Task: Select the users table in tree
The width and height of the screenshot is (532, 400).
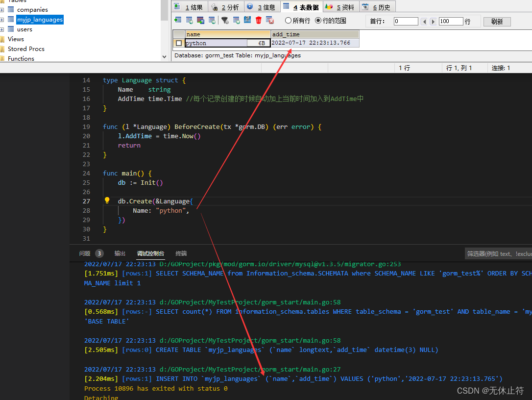Action: (x=25, y=29)
